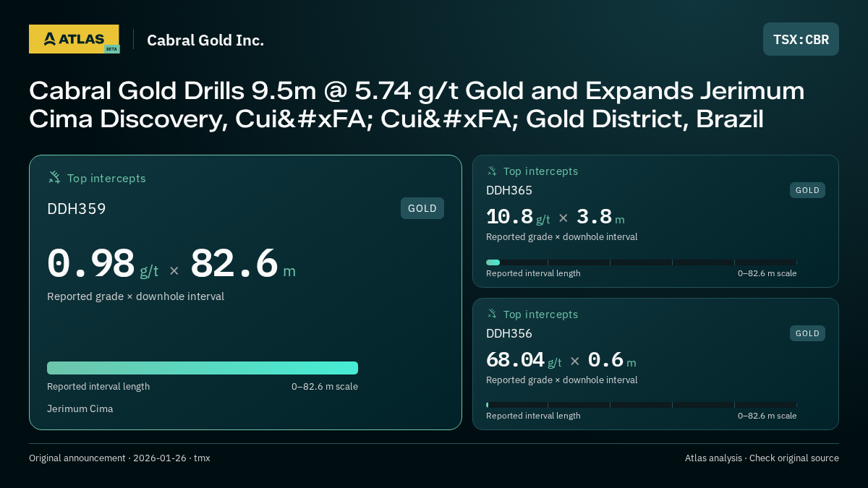This screenshot has width=868, height=488.
Task: Click the 68.04 g/t grade value
Action: pyautogui.click(x=524, y=360)
